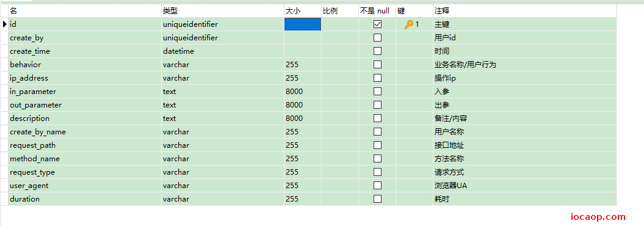Click the iocaop.com watermark link
This screenshot has width=644, height=226.
(598, 217)
